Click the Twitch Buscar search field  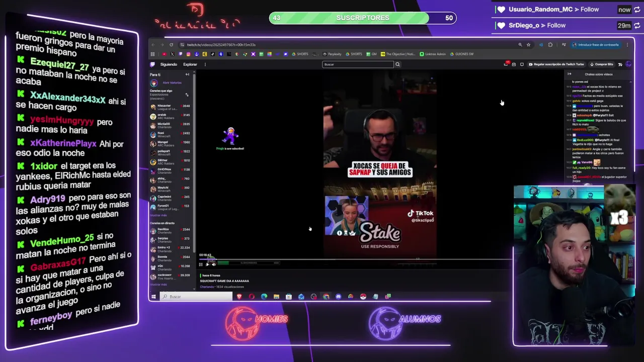(358, 64)
